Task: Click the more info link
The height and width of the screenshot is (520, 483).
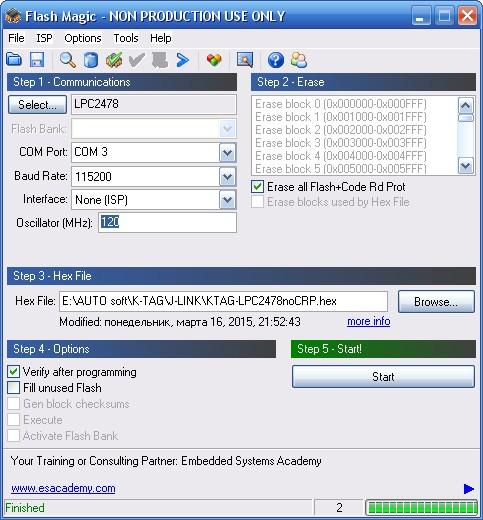Action: click(x=369, y=321)
